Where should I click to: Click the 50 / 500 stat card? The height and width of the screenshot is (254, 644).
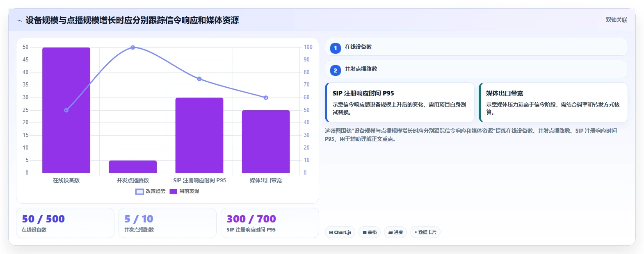65,223
